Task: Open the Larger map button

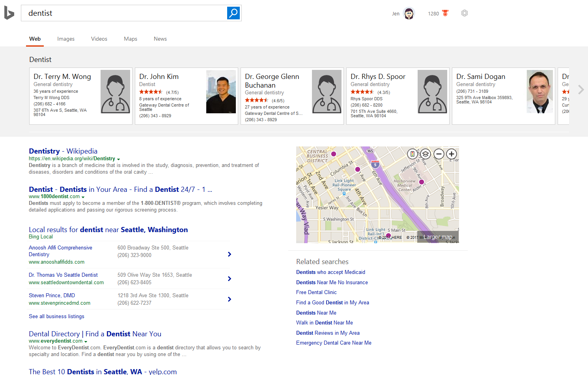Action: click(438, 237)
